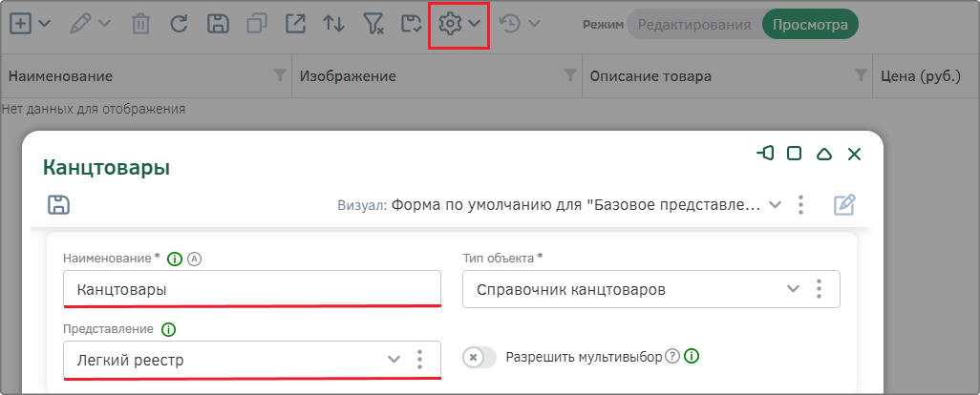The image size is (980, 395).
Task: Click the save floppy icon in top toolbar
Action: [x=218, y=24]
